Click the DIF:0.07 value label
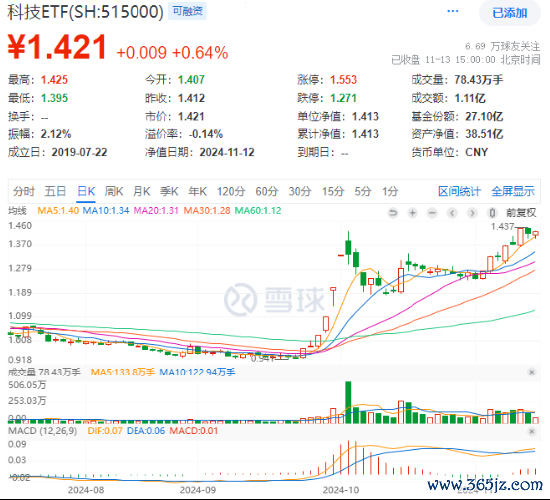The height and width of the screenshot is (500, 550). point(105,431)
